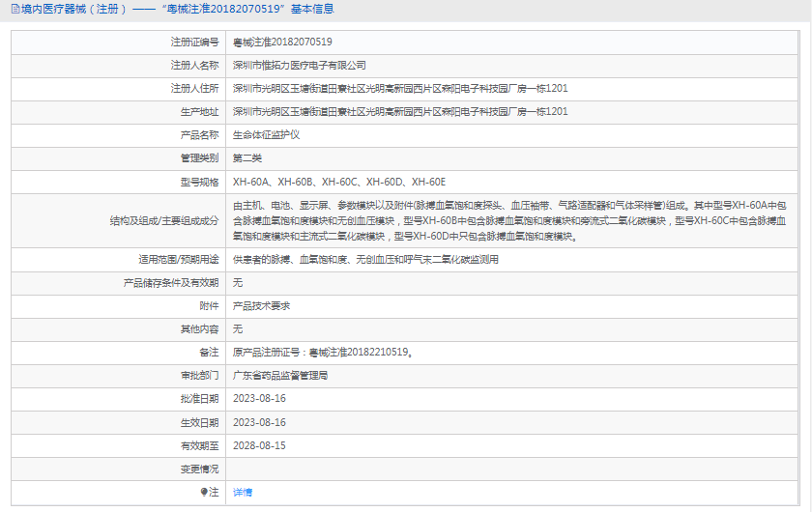Click the approving department 广东省药品监督管理局
The width and height of the screenshot is (812, 512).
(x=279, y=376)
